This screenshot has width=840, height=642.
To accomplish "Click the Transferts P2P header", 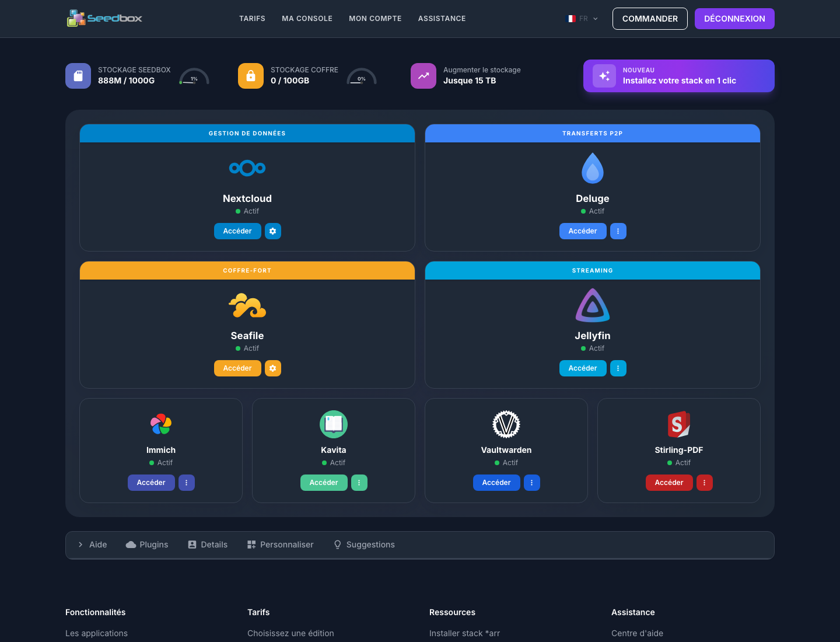I will [593, 133].
